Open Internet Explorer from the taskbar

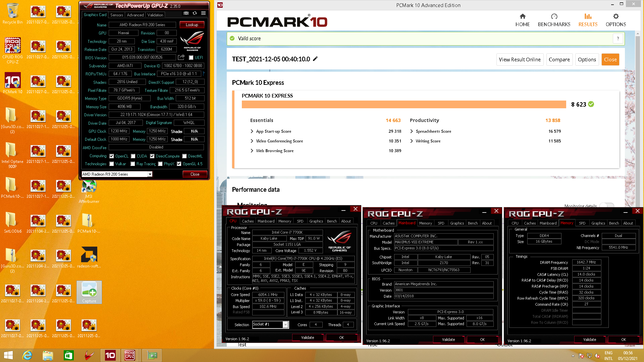[x=27, y=355]
